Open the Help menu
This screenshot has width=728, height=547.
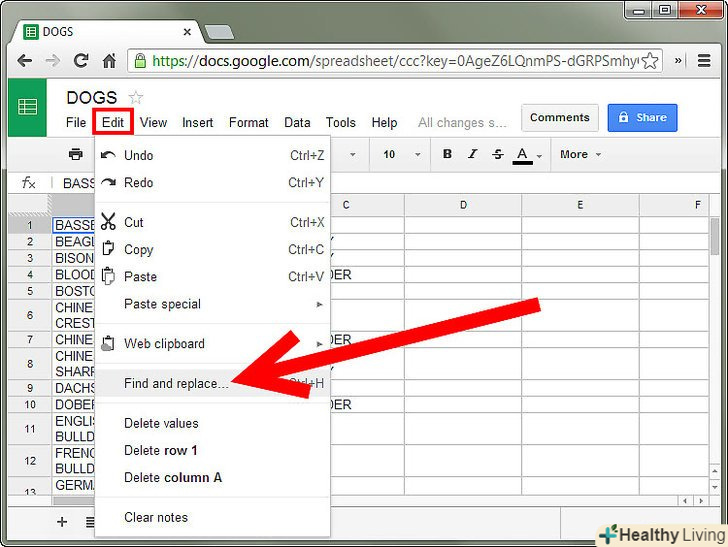(x=384, y=123)
